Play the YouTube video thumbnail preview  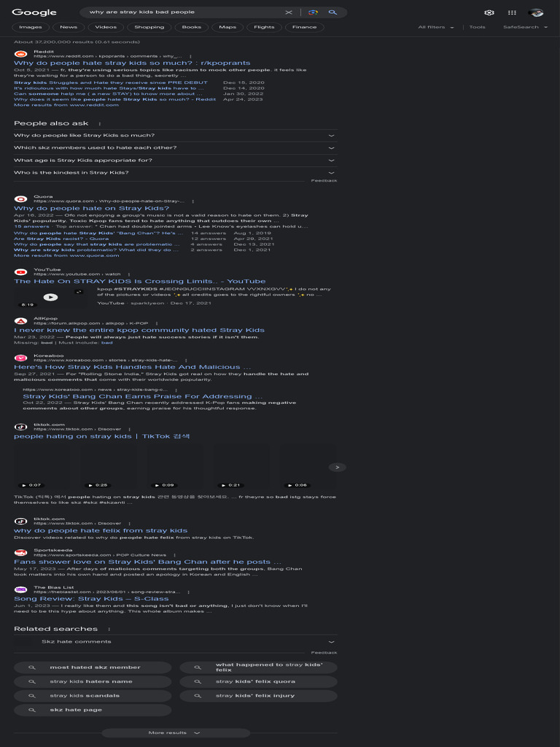click(50, 298)
